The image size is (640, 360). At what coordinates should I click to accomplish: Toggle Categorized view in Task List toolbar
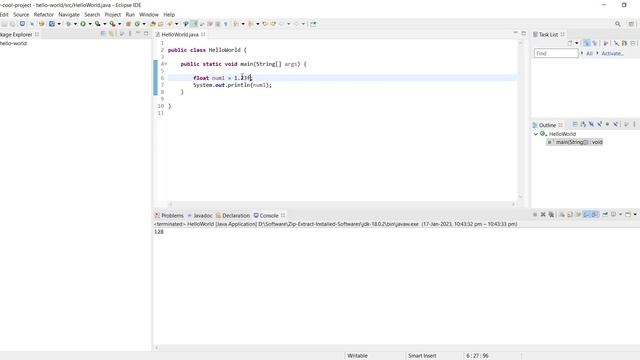pos(587,43)
